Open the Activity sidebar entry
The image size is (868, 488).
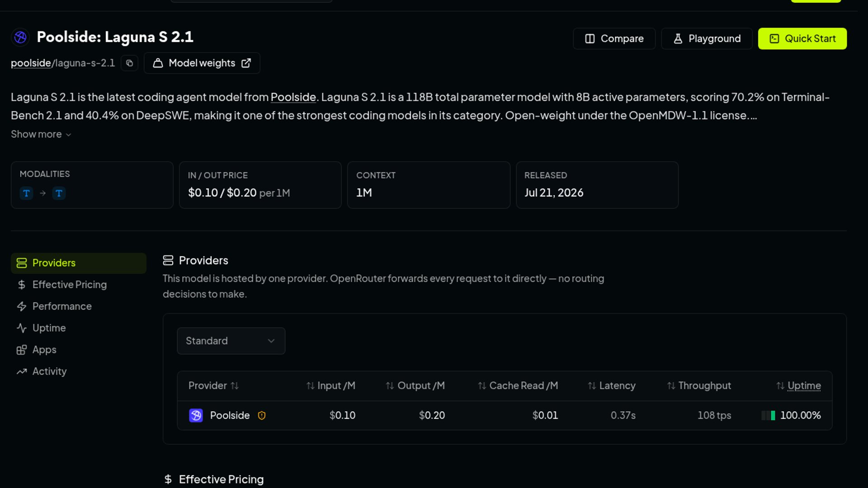coord(79,371)
